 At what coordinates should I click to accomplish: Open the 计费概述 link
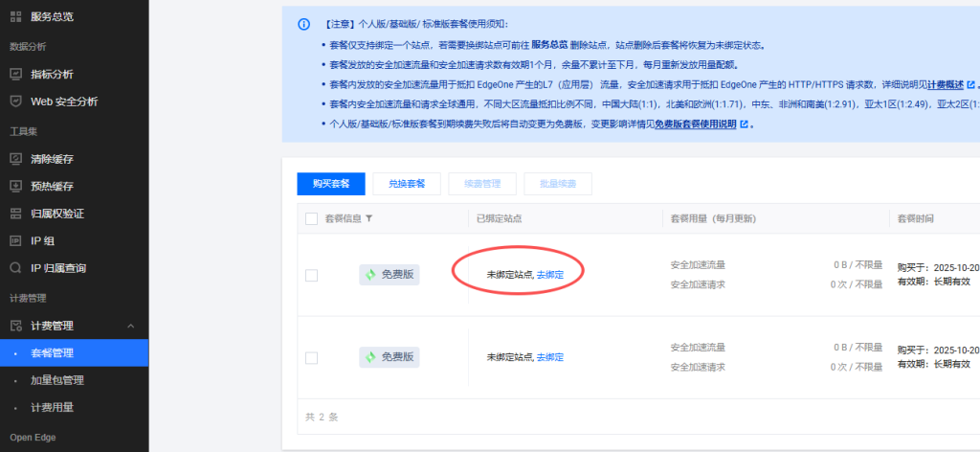coord(945,84)
